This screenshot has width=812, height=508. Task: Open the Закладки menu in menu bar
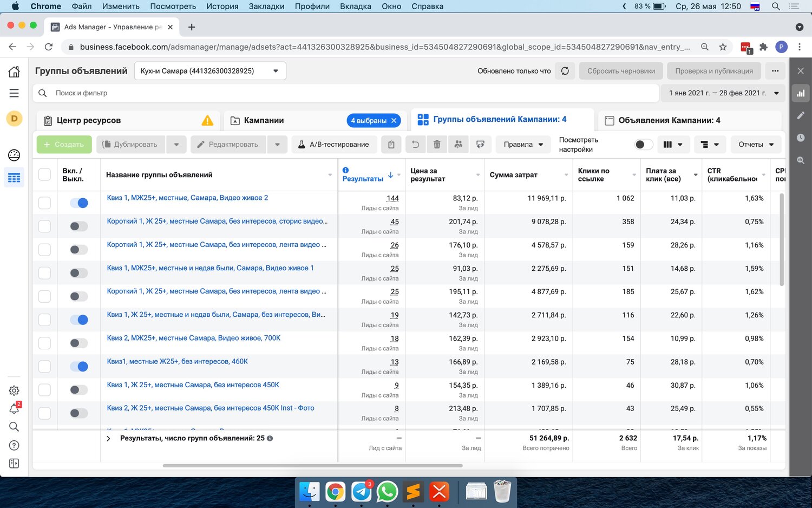click(266, 6)
